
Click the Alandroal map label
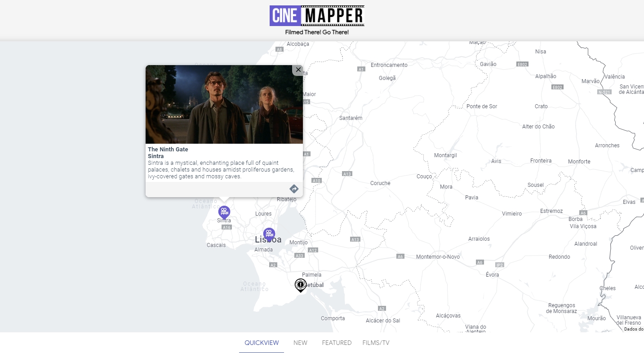[x=586, y=244]
